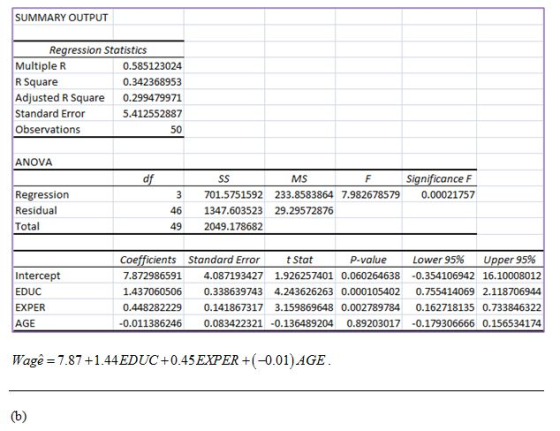Screen dimensions: 560x431
Task: Click Intercept P-value 0.060264638
Action: (371, 276)
